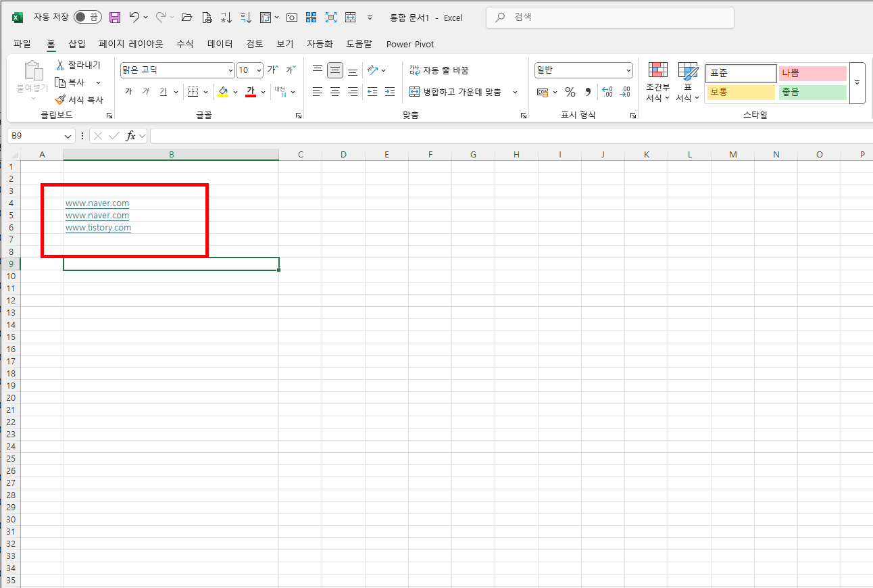Switch to the 데이터 tab
This screenshot has width=873, height=588.
220,44
